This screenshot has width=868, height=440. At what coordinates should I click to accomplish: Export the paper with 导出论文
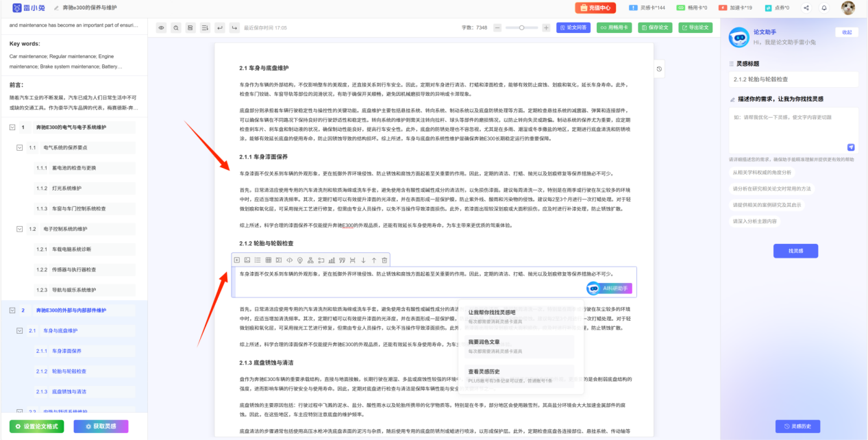click(695, 27)
